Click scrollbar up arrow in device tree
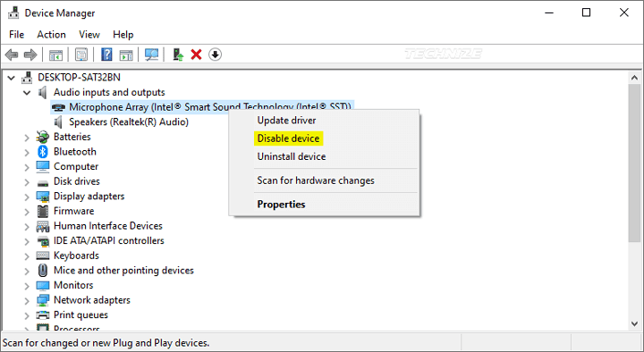The image size is (644, 352). pos(634,78)
